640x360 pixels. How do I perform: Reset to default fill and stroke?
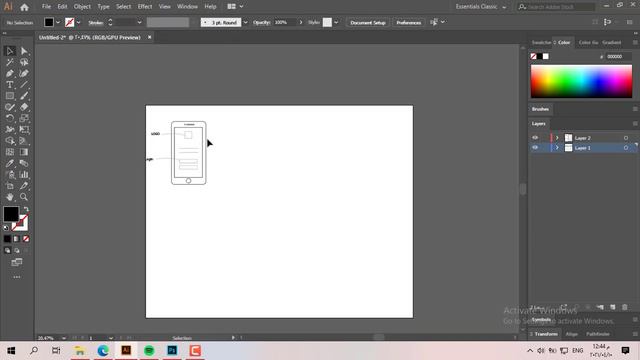pyautogui.click(x=6, y=228)
